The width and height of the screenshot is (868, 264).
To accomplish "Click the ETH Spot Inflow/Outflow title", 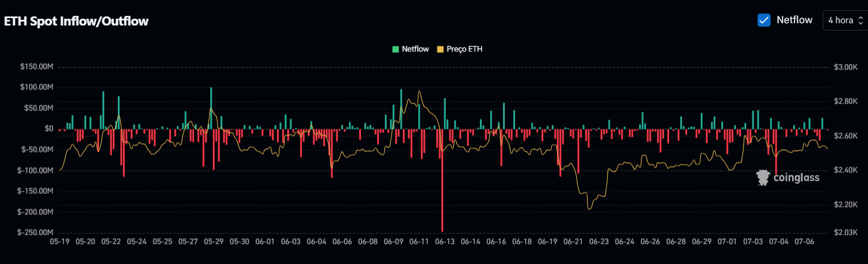I will [76, 22].
